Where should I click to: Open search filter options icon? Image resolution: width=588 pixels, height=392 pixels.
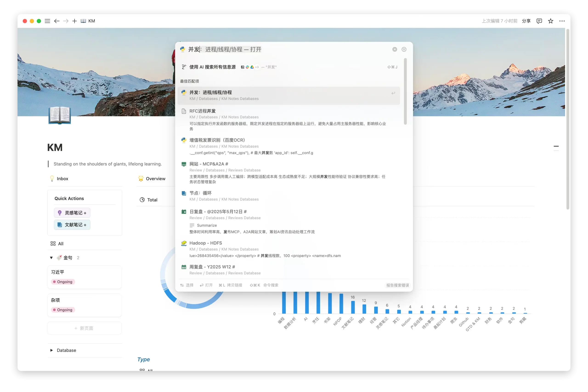pyautogui.click(x=404, y=49)
